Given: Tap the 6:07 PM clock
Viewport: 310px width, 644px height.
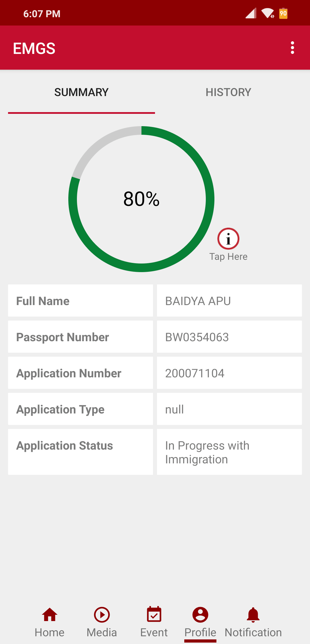Looking at the screenshot, I should click(x=42, y=14).
